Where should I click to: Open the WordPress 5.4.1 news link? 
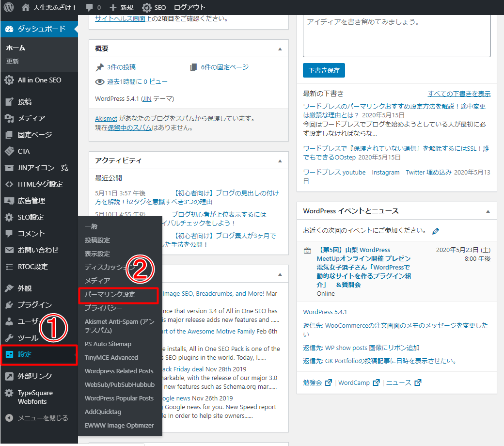pyautogui.click(x=325, y=312)
